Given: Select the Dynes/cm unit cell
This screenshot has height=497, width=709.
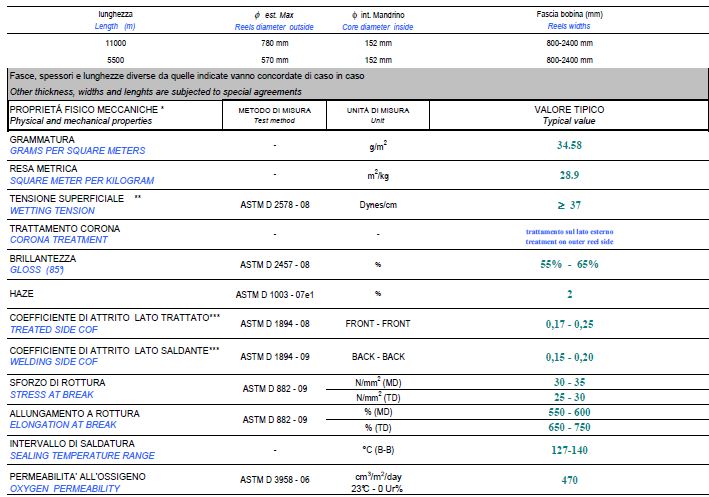Looking at the screenshot, I should (378, 205).
